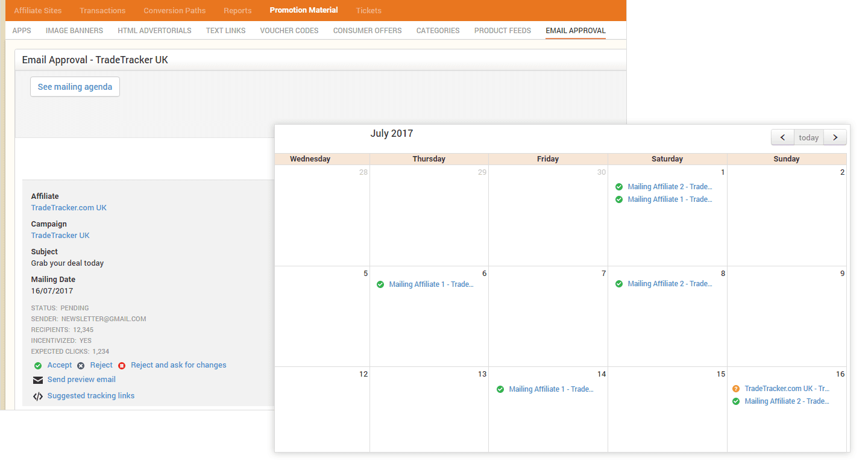The image size is (868, 464).
Task: Open the Reports menu
Action: [x=237, y=11]
